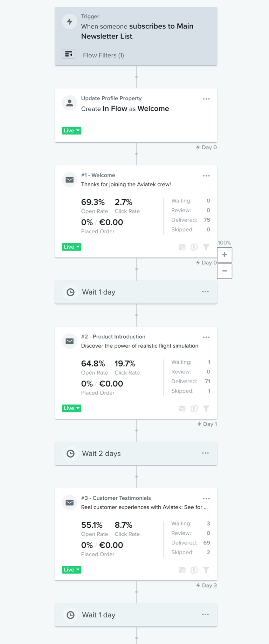Click the person icon on Update Profile Property
The width and height of the screenshot is (269, 644).
pos(70,103)
